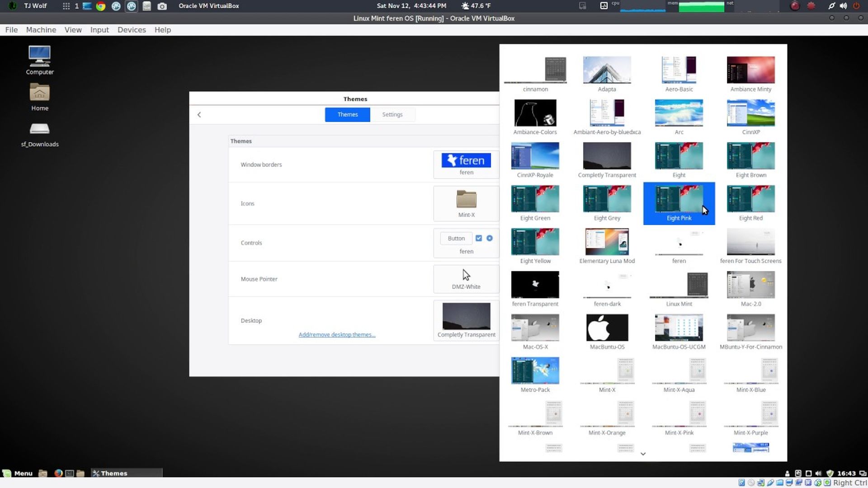This screenshot has width=868, height=488.
Task: Open Controls feren chooser
Action: [466, 243]
